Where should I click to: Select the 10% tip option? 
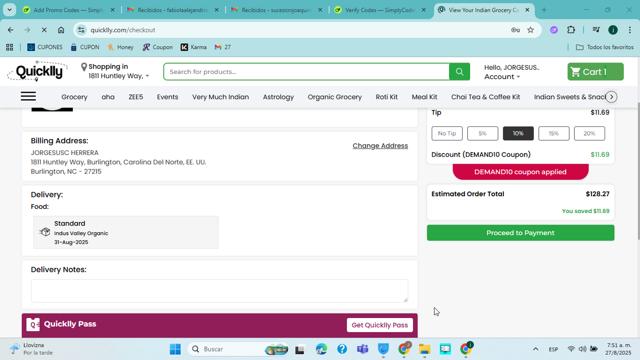(518, 133)
